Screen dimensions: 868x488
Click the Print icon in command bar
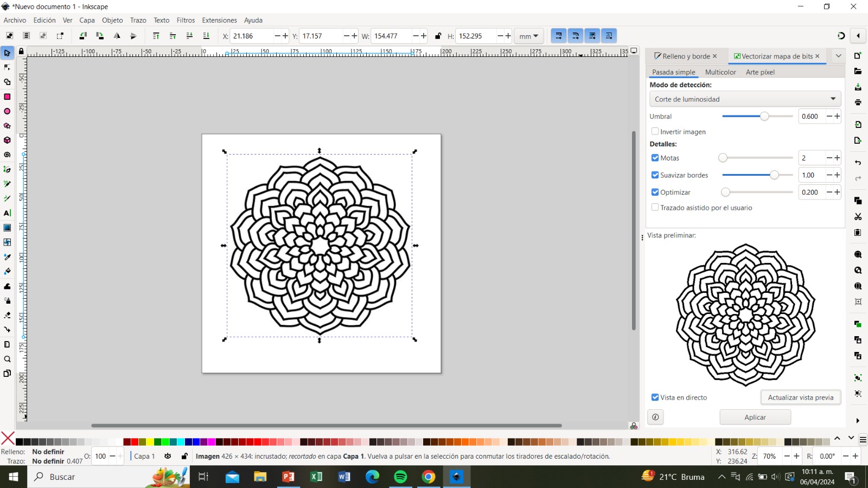(858, 102)
